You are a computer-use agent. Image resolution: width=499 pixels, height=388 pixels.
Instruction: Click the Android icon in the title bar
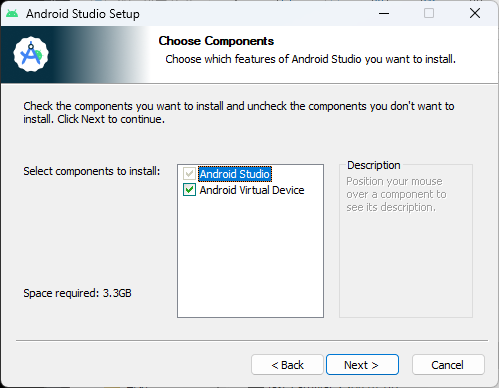click(12, 14)
